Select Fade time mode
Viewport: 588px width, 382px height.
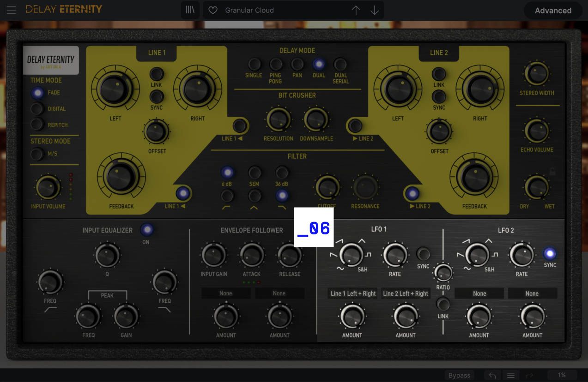click(37, 93)
